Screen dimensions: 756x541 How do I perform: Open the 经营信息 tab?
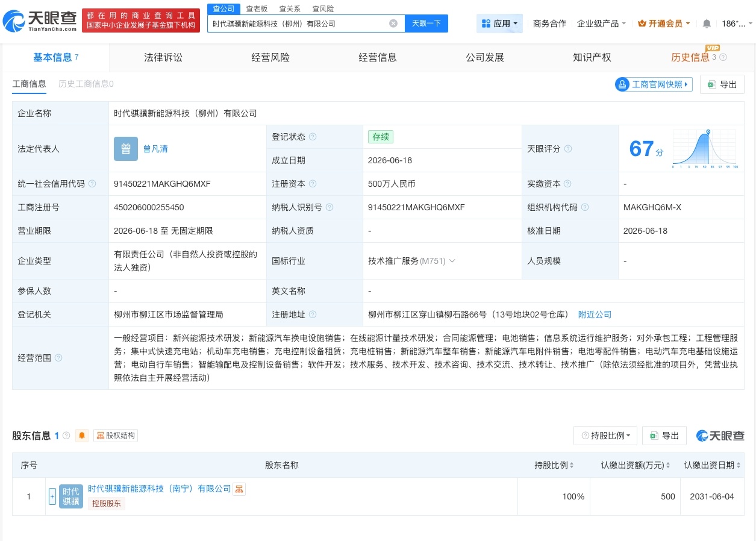point(378,57)
